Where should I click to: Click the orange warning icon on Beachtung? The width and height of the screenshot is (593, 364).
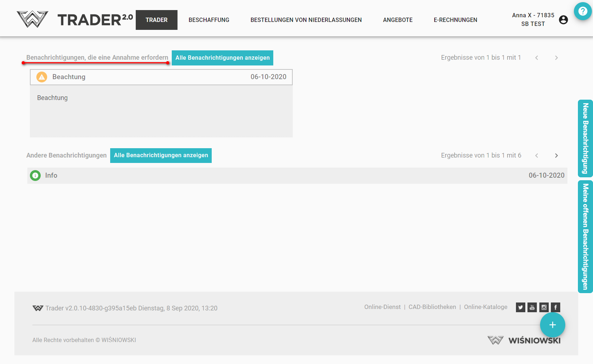point(42,77)
